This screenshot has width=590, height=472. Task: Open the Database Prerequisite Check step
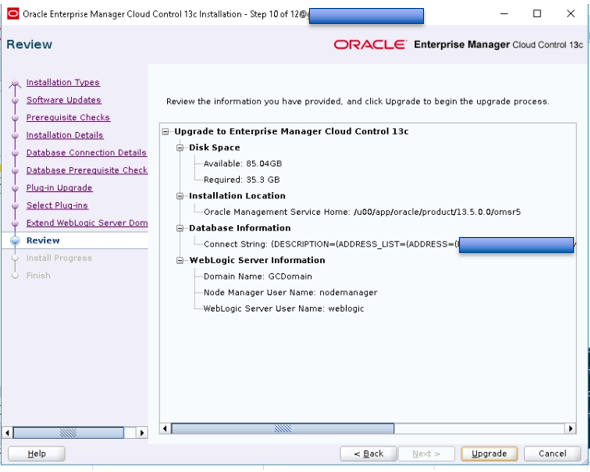pyautogui.click(x=87, y=171)
